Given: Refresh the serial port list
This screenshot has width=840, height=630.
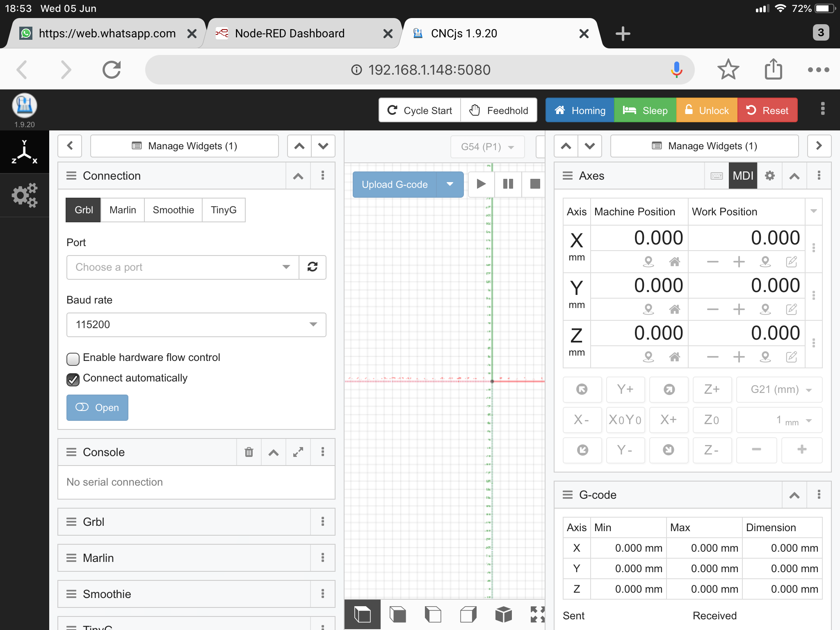Looking at the screenshot, I should click(x=313, y=267).
